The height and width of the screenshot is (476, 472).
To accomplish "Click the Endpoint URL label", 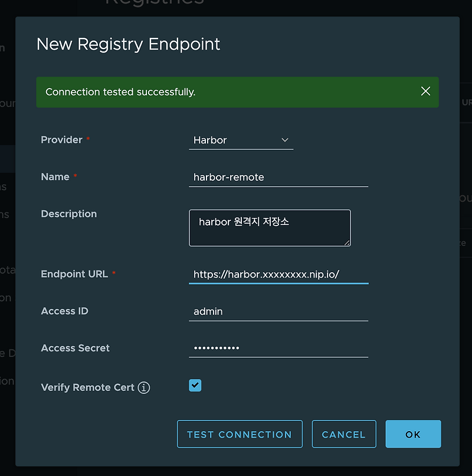I will [x=74, y=274].
